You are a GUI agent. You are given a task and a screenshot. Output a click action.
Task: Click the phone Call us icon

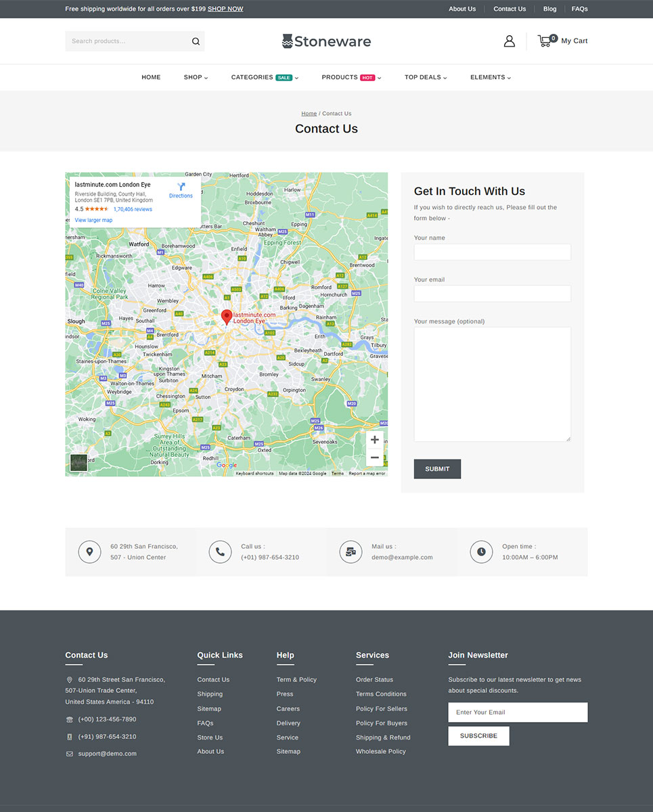[x=220, y=552]
